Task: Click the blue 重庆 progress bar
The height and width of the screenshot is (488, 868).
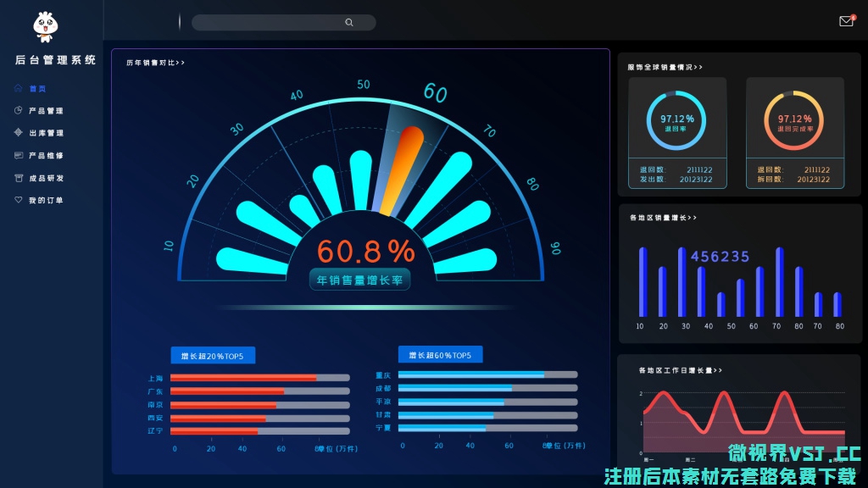Action: [x=471, y=374]
